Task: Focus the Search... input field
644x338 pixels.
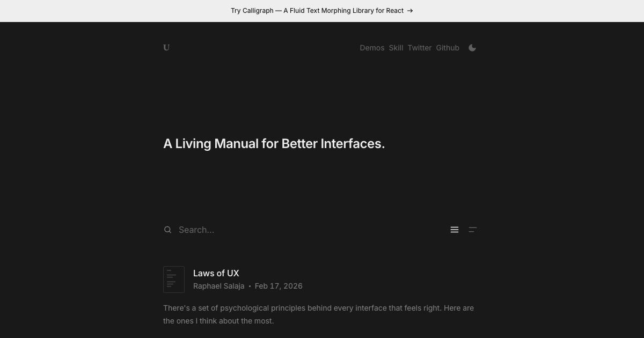Action: (x=311, y=230)
